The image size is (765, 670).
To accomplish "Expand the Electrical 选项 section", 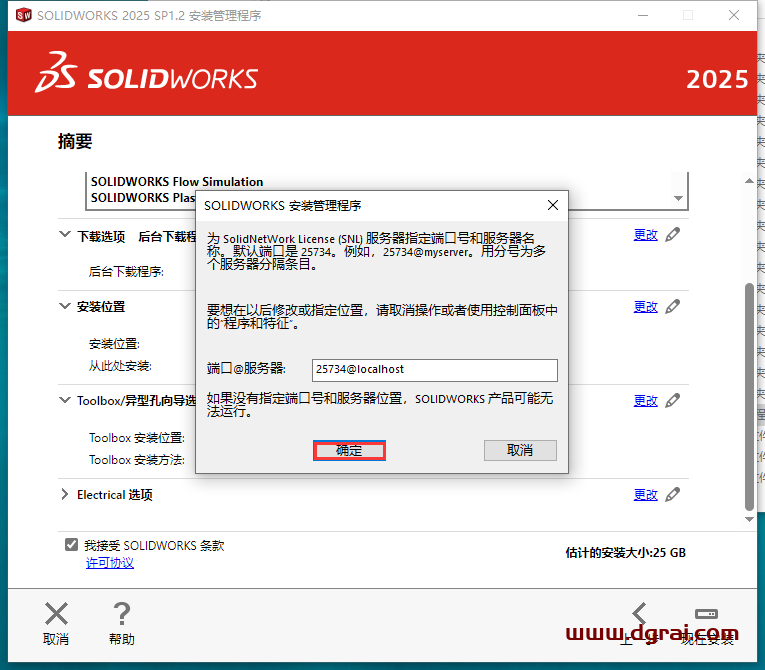I will click(64, 494).
